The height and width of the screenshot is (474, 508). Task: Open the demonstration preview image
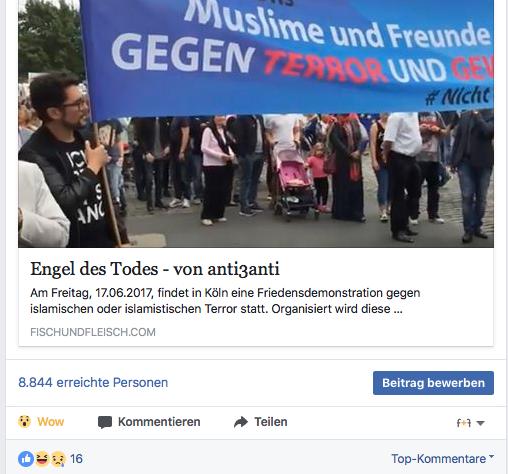(256, 124)
